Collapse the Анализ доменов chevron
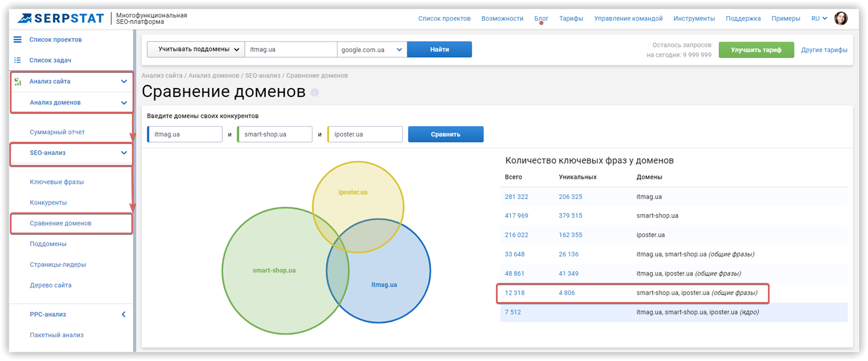The image size is (868, 361). click(x=124, y=103)
